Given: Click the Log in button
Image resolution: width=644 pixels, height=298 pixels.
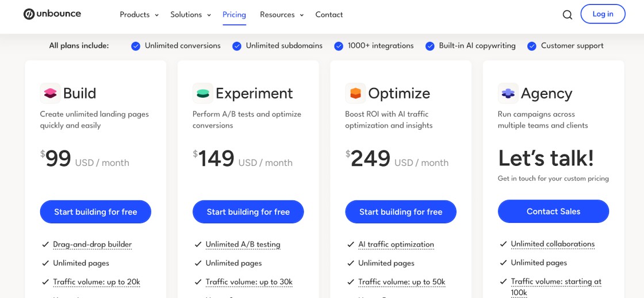Looking at the screenshot, I should 603,14.
